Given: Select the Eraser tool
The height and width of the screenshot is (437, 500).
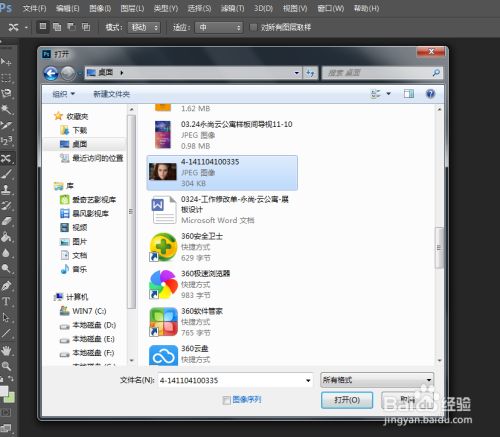Looking at the screenshot, I should (6, 222).
